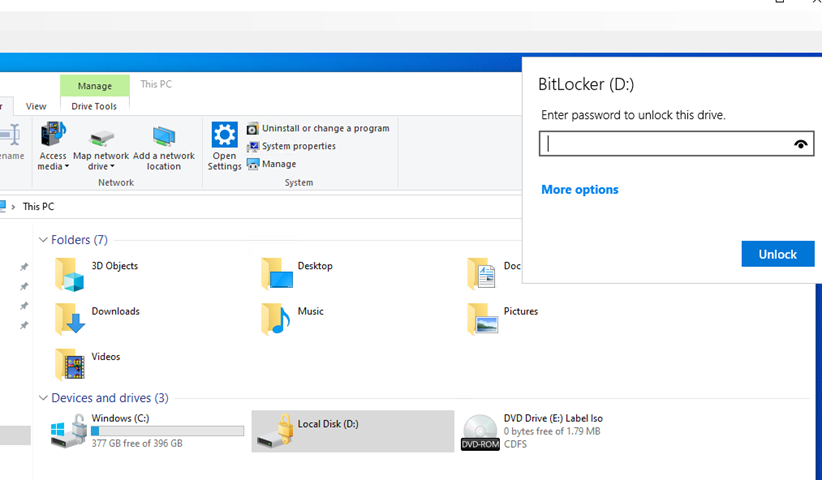This screenshot has width=822, height=480.
Task: Open the Windows (C:) drive
Action: click(x=69, y=431)
